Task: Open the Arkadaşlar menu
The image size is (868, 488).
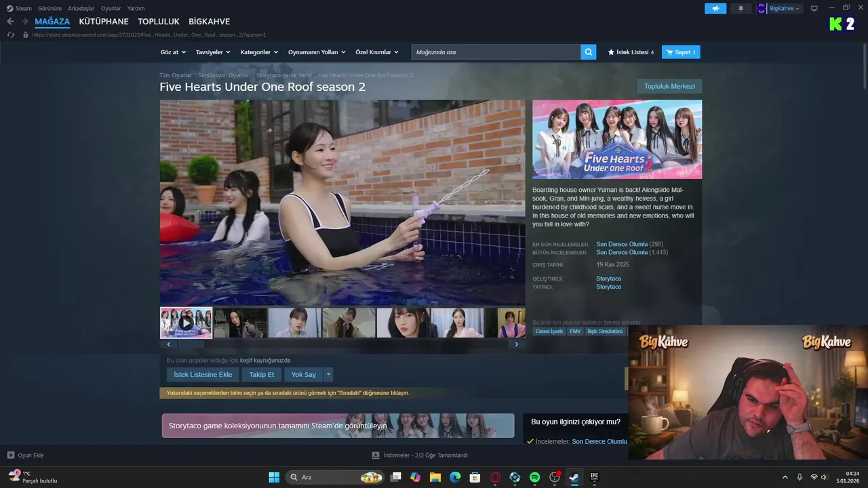Action: tap(81, 8)
